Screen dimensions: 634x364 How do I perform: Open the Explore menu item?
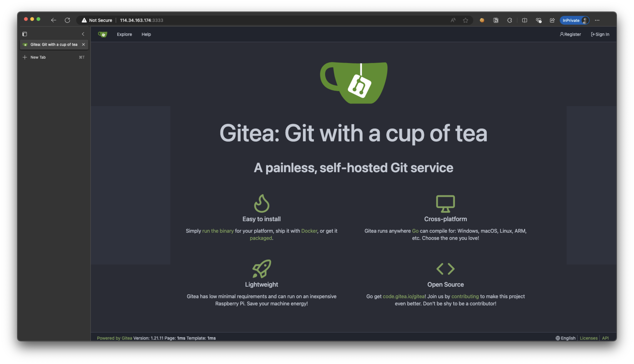[x=124, y=34]
